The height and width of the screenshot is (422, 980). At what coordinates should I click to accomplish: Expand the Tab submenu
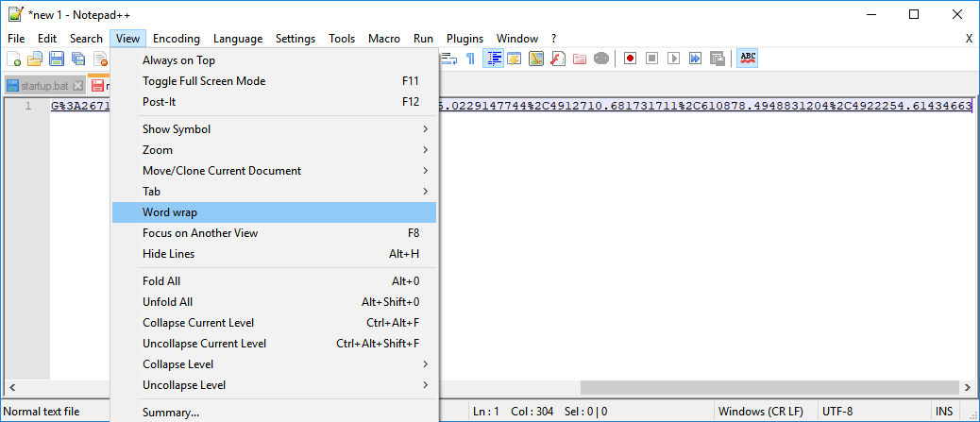pos(275,192)
